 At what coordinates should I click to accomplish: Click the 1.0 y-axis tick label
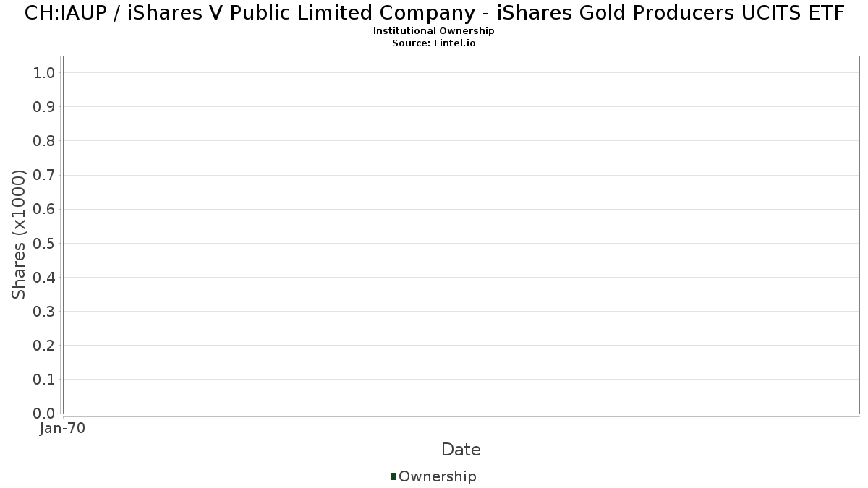click(43, 72)
